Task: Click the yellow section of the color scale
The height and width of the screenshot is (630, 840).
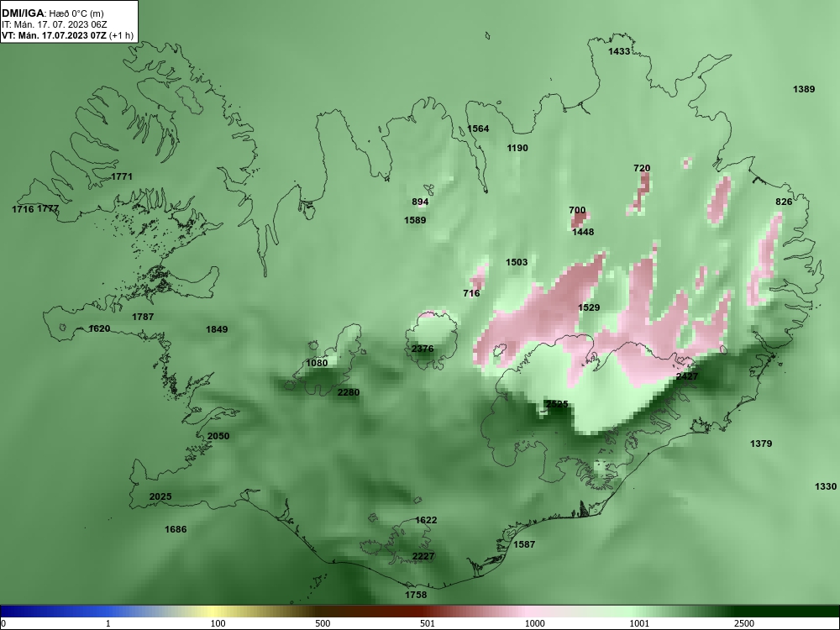Action: coord(214,612)
